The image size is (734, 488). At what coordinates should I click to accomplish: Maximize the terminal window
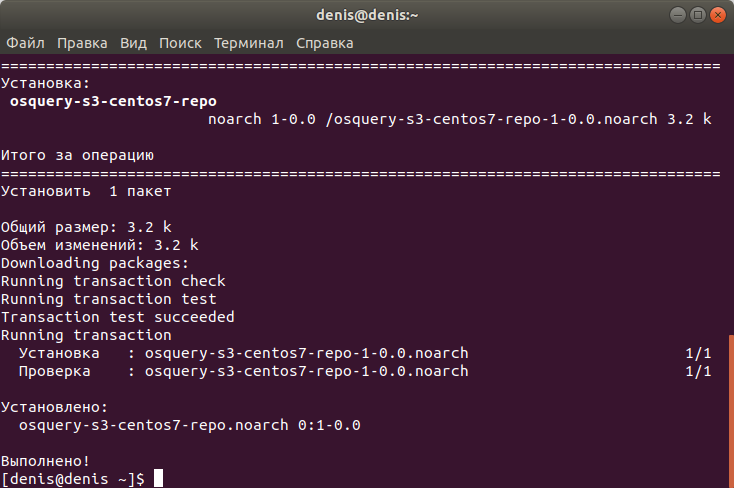(x=697, y=15)
